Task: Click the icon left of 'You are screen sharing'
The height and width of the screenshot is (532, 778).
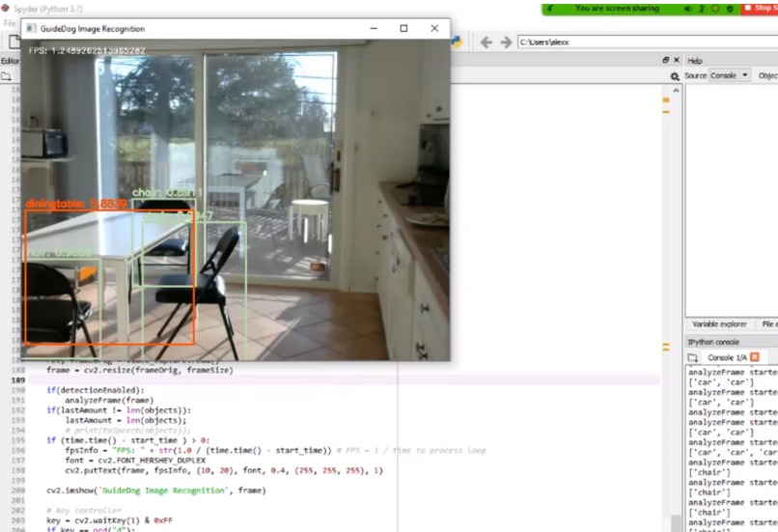Action: pos(550,9)
